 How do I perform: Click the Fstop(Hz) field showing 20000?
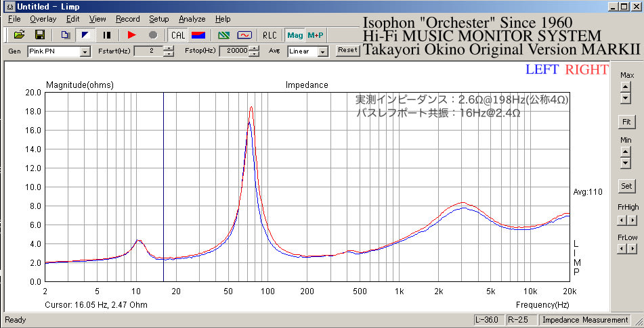[x=234, y=51]
